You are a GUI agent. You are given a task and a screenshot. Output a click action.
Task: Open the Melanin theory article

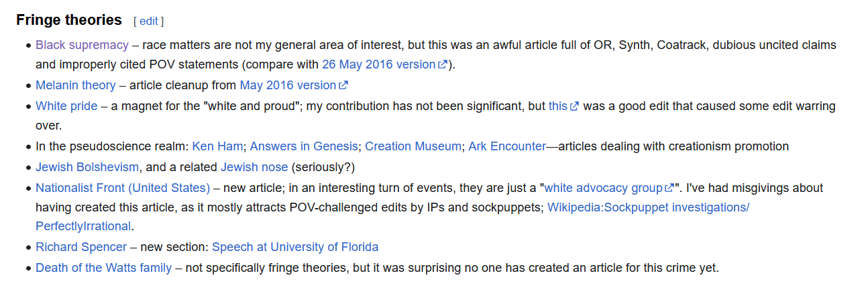75,85
